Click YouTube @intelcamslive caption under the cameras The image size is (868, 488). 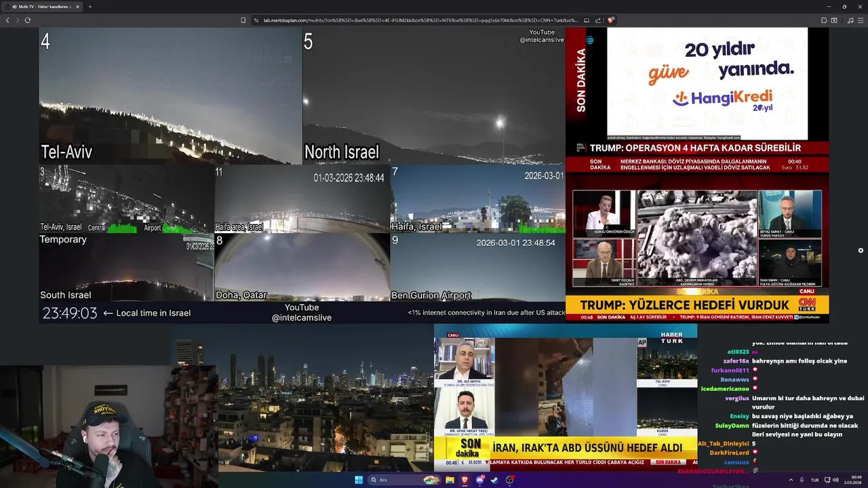pyautogui.click(x=301, y=312)
